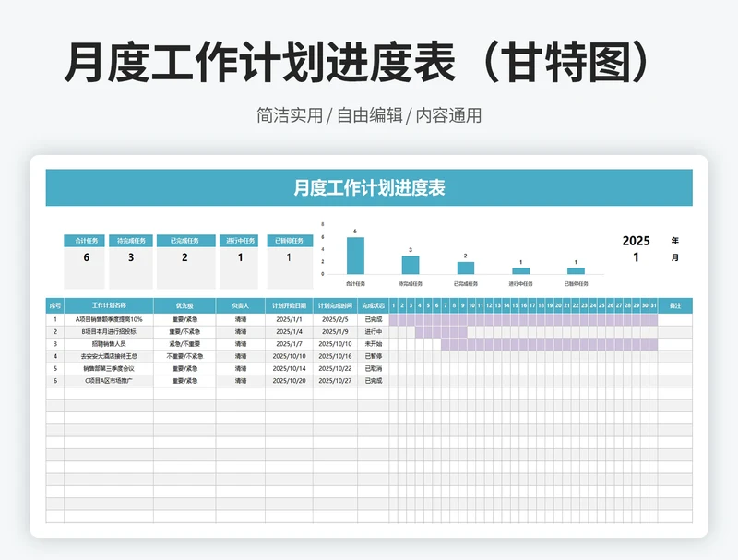Image resolution: width=738 pixels, height=560 pixels.
Task: Click the 计划开始日期 column header
Action: point(289,305)
